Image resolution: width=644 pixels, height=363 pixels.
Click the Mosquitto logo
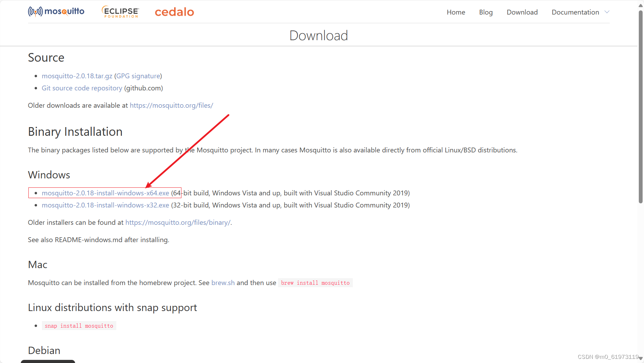pyautogui.click(x=56, y=12)
